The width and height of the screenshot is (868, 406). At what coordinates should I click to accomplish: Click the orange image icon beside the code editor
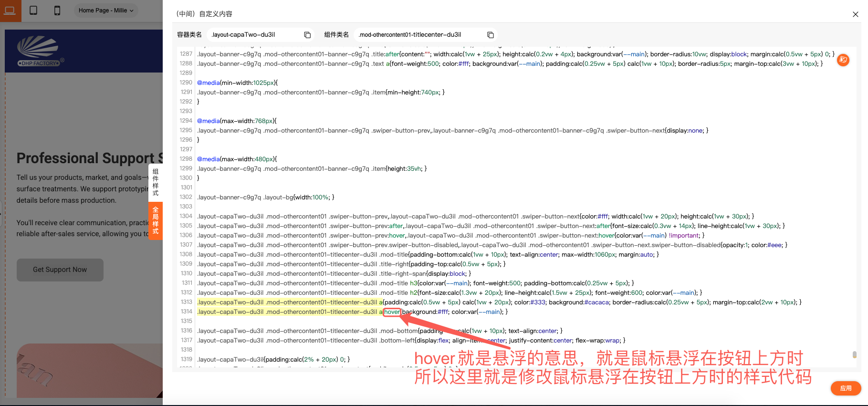(843, 60)
